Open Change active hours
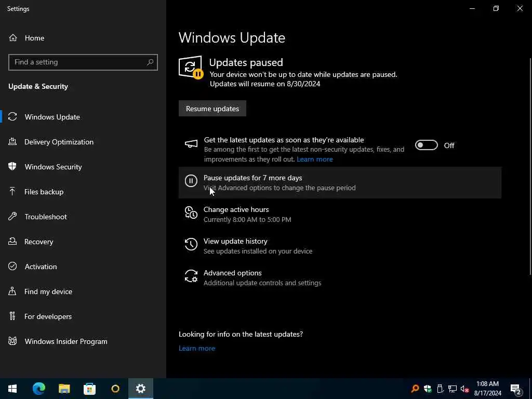The width and height of the screenshot is (532, 399). pyautogui.click(x=340, y=214)
